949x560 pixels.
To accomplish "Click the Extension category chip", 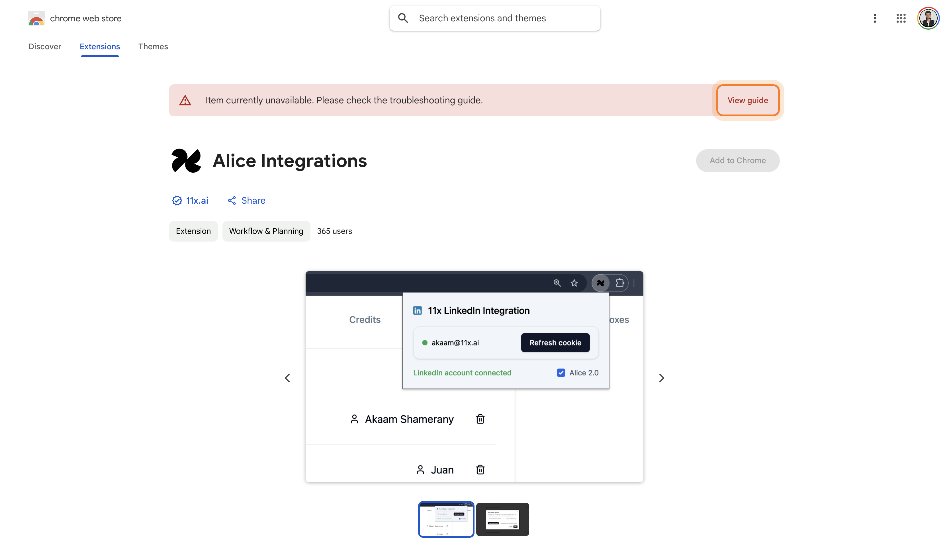I will pyautogui.click(x=193, y=231).
